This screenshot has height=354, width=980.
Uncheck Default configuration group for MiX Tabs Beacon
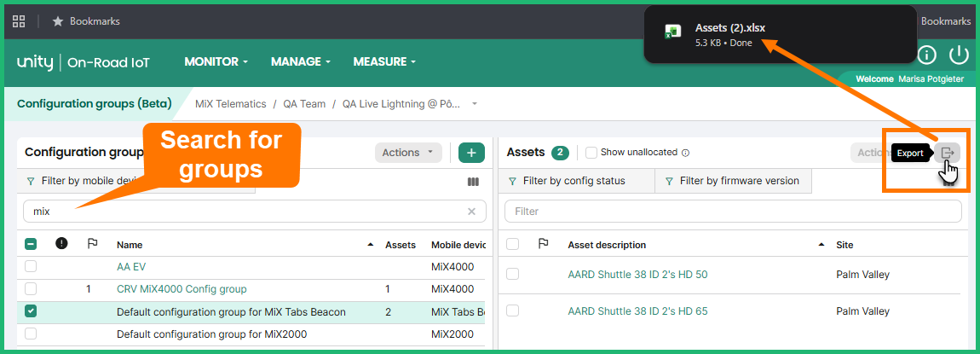tap(31, 312)
